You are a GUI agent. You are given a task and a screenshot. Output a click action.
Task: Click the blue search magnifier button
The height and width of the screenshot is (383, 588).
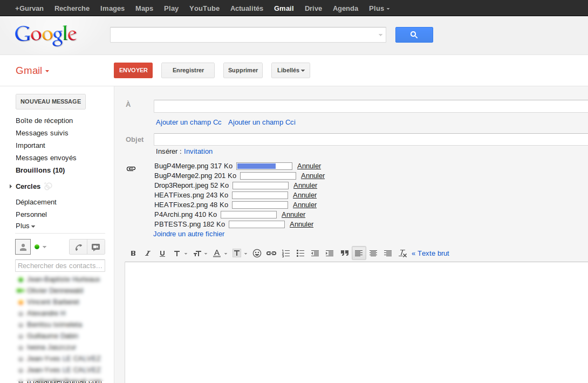click(x=414, y=35)
